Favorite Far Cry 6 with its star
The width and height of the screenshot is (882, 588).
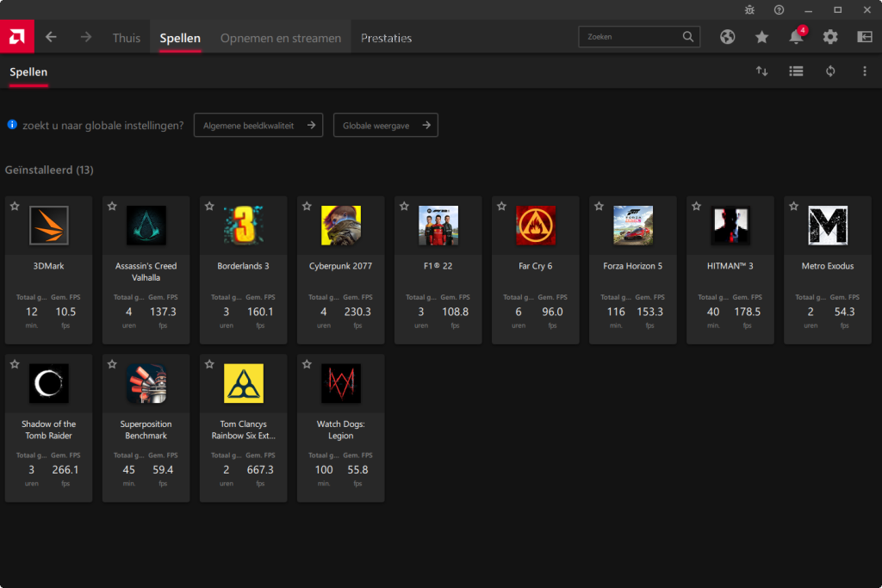pyautogui.click(x=502, y=207)
